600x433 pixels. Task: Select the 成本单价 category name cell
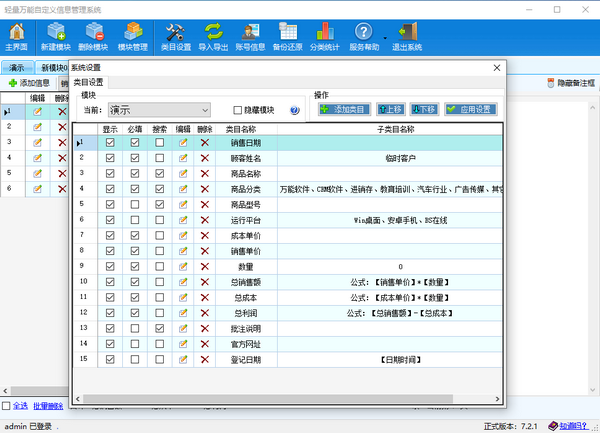[x=246, y=236]
